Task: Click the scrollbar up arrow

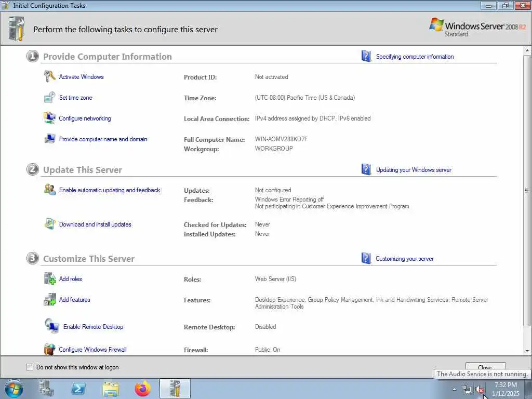Action: (x=527, y=50)
